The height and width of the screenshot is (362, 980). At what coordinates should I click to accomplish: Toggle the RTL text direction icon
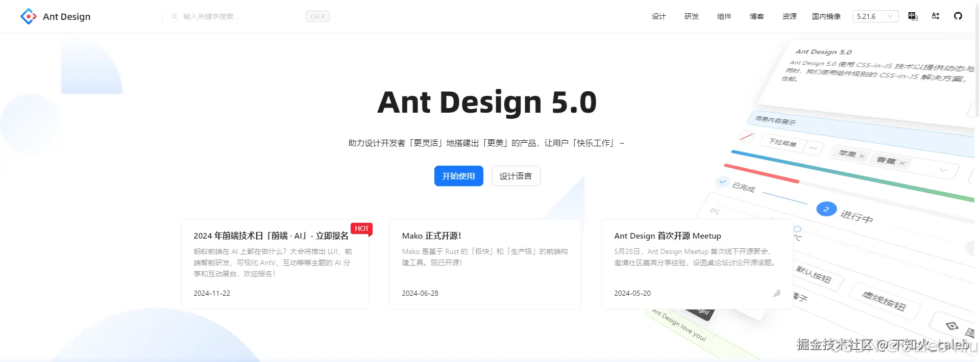click(936, 16)
